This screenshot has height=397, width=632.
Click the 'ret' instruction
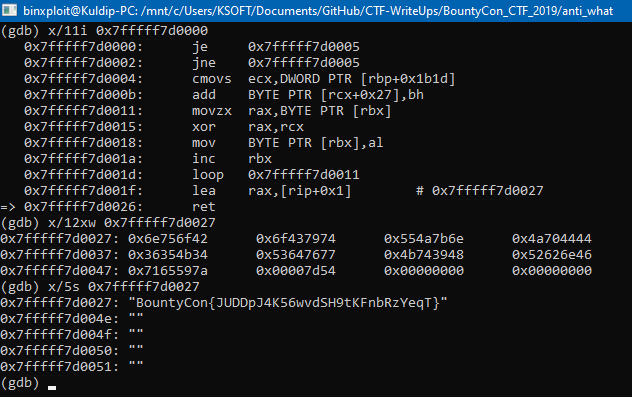204,207
